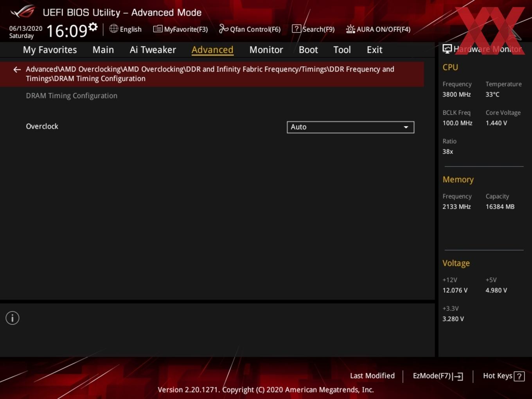Click BCLK Freq value 100.0 MHz
Screen dimensions: 532x399
(x=457, y=123)
